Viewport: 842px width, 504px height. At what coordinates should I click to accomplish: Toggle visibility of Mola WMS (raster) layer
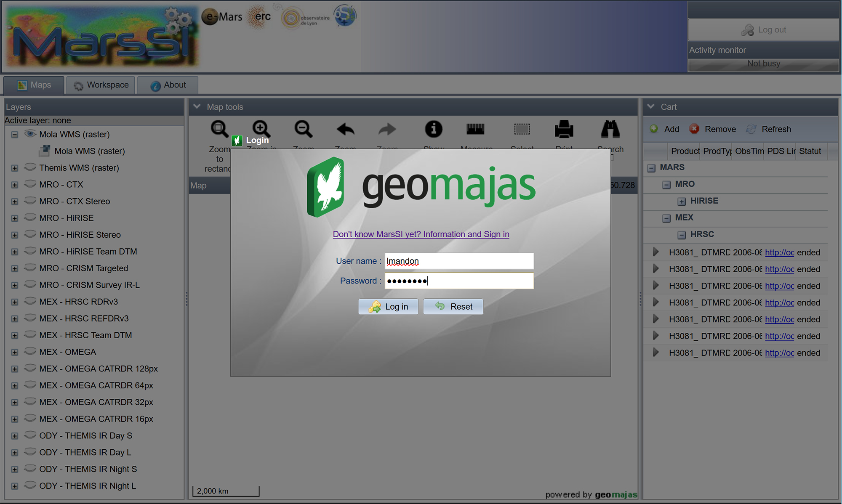[30, 134]
